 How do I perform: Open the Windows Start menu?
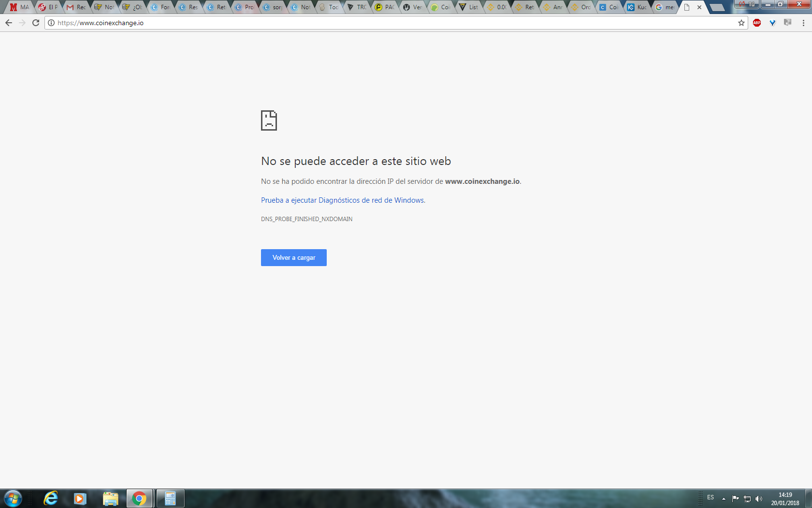pos(13,498)
